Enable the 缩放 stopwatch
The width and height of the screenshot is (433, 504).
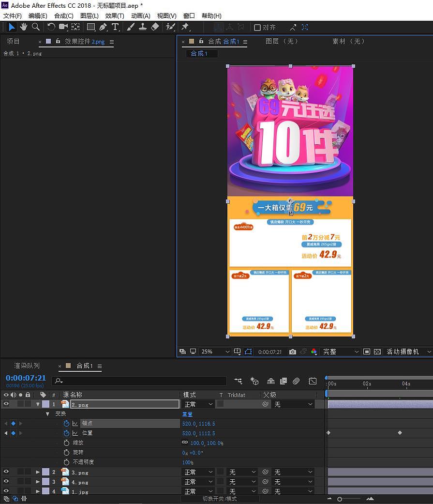pos(66,443)
